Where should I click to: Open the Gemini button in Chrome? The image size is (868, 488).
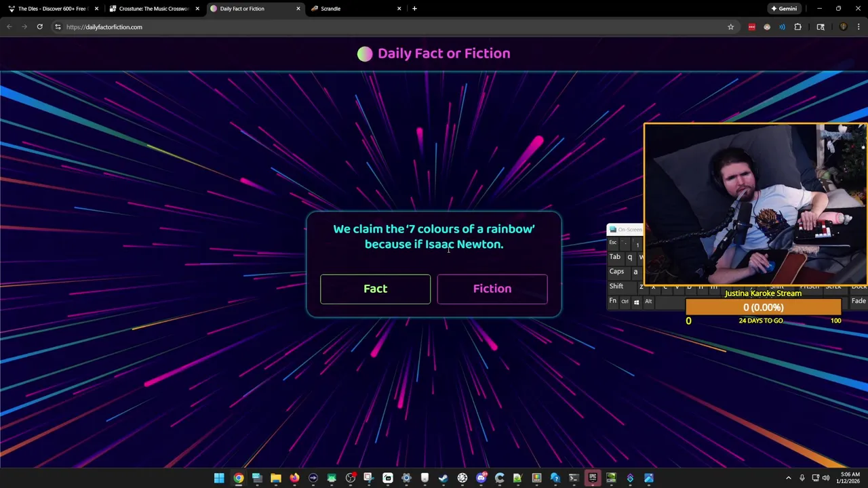tap(784, 9)
